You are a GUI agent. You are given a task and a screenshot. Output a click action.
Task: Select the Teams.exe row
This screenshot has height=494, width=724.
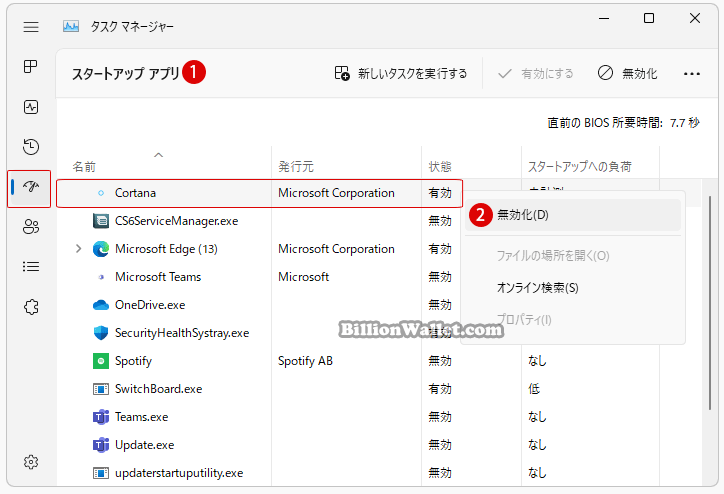click(x=141, y=417)
